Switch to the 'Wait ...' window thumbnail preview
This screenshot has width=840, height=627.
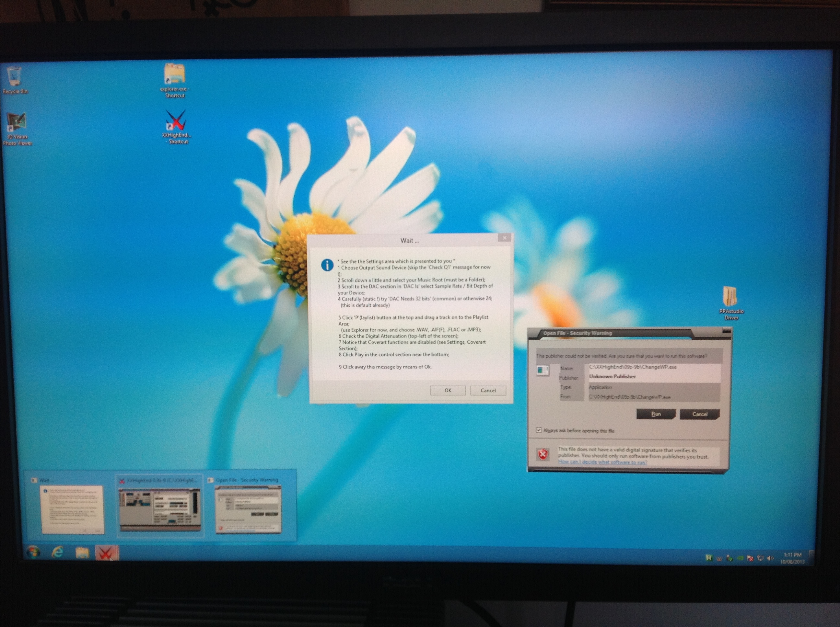point(72,509)
